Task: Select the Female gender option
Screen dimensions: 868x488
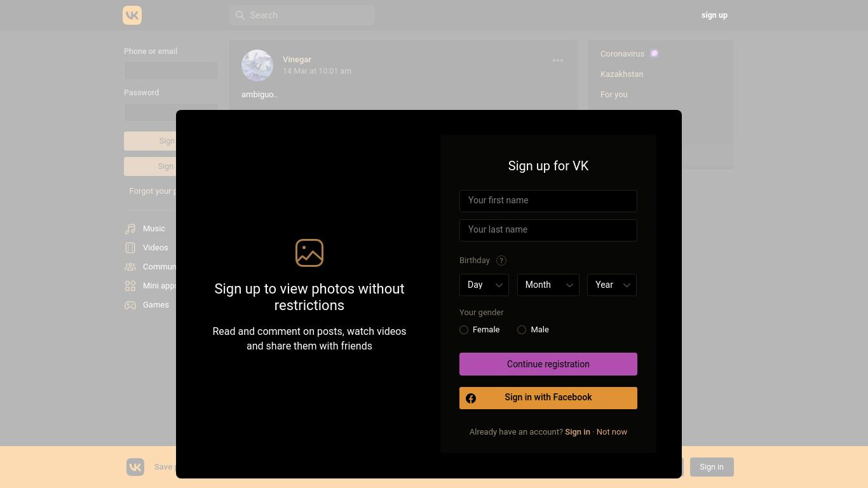Action: point(480,330)
